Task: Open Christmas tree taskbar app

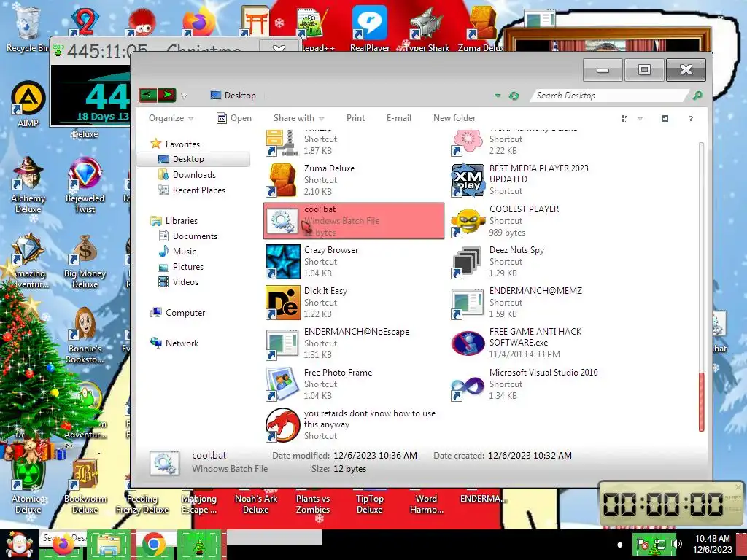Action: (199, 544)
